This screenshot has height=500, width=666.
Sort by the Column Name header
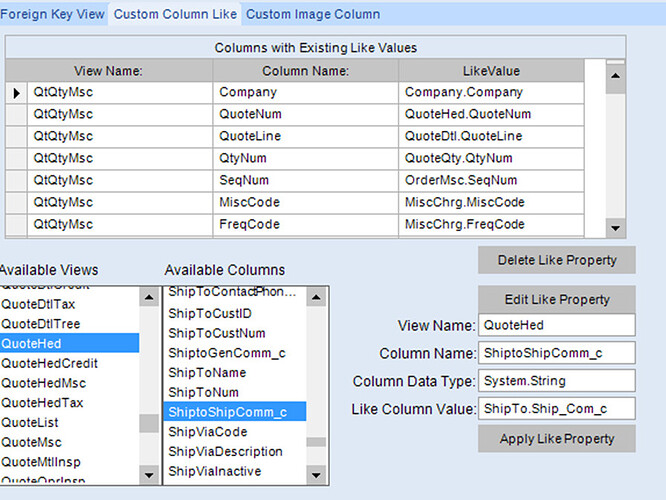(x=305, y=71)
